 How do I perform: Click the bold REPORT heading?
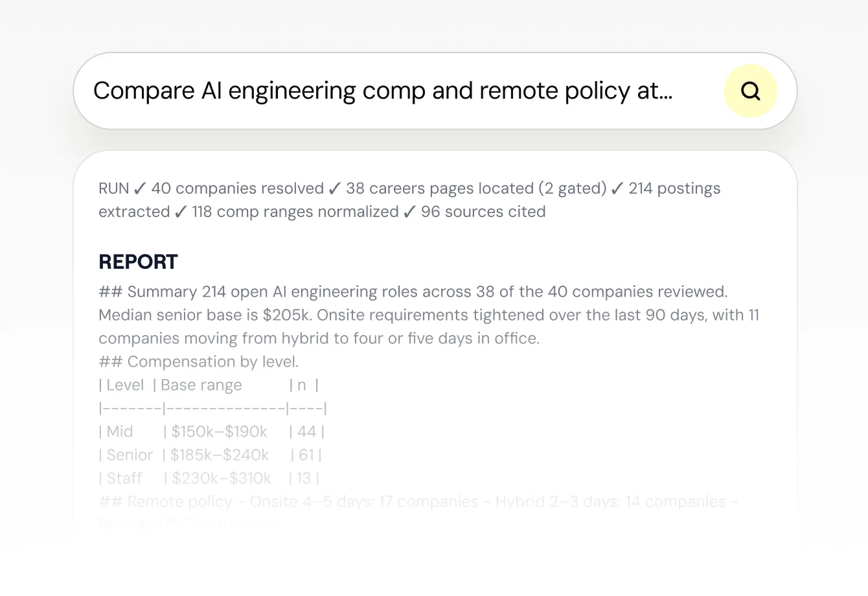pos(138,262)
